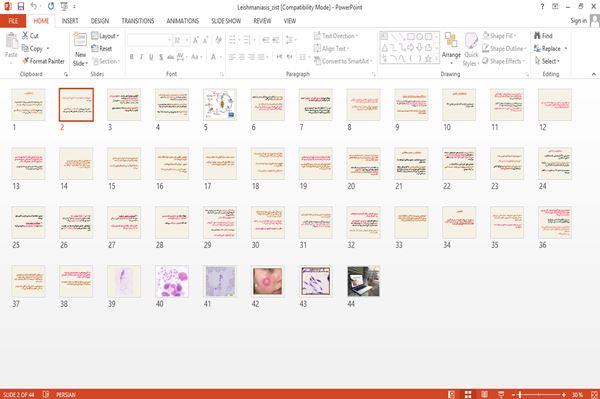Switch to the ANIMATIONS tab
The width and height of the screenshot is (600, 399).
tap(183, 21)
